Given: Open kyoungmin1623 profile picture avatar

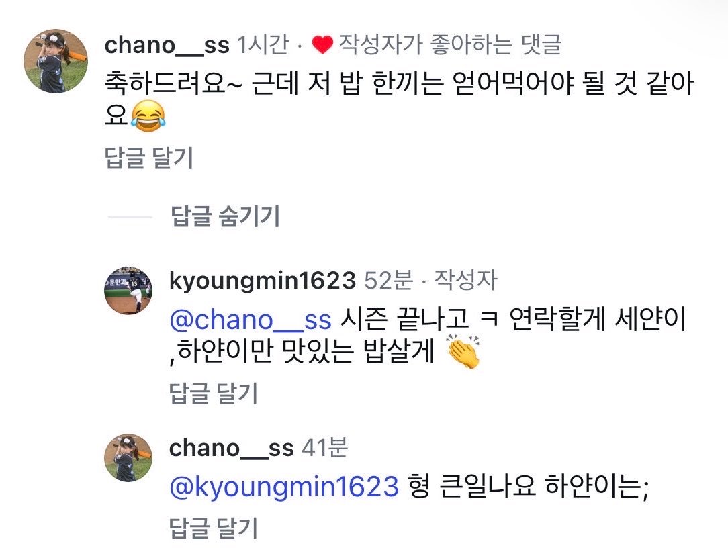Looking at the screenshot, I should pyautogui.click(x=128, y=291).
